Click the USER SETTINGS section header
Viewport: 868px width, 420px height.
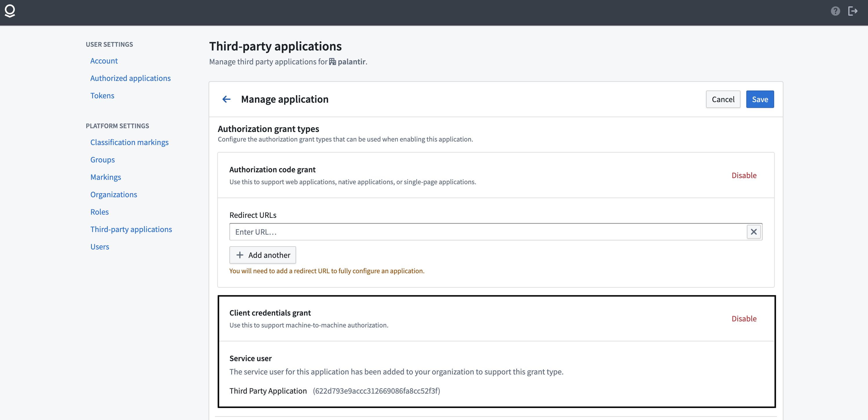[109, 45]
